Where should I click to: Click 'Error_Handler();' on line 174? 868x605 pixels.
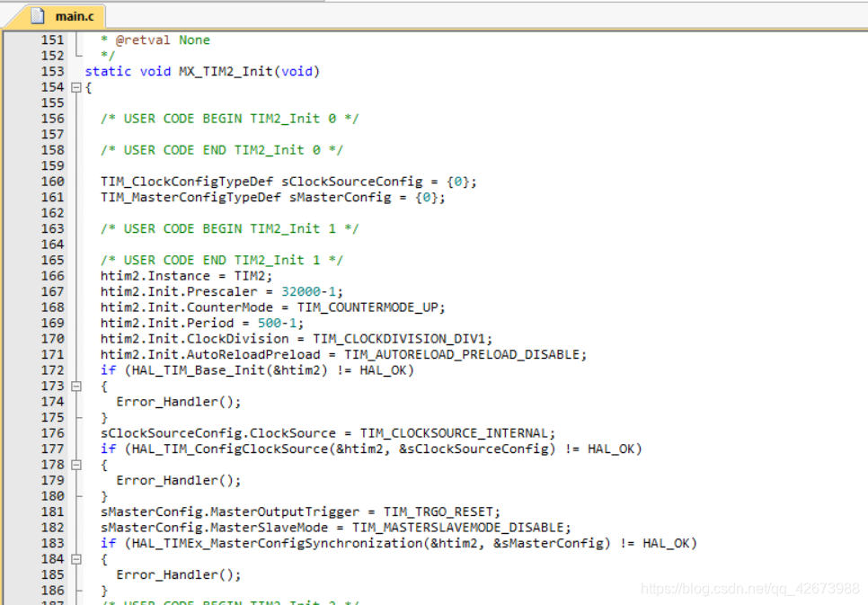(x=179, y=402)
